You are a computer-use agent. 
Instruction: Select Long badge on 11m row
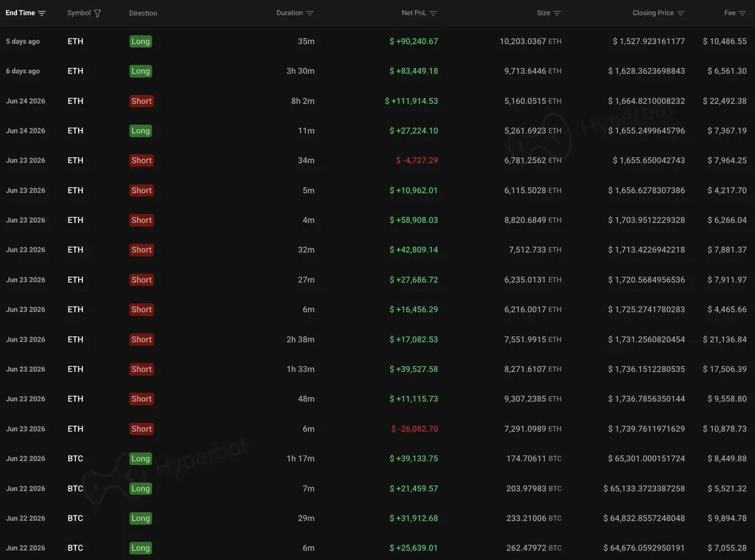(140, 131)
